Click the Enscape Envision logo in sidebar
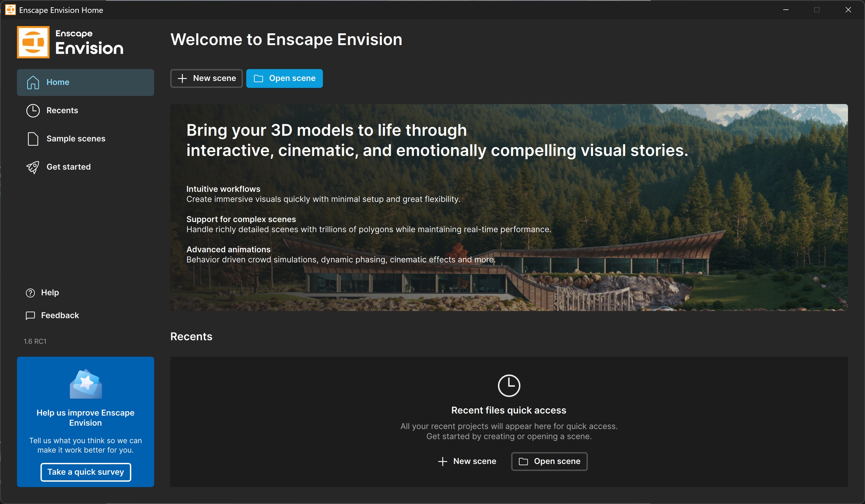 coord(70,42)
